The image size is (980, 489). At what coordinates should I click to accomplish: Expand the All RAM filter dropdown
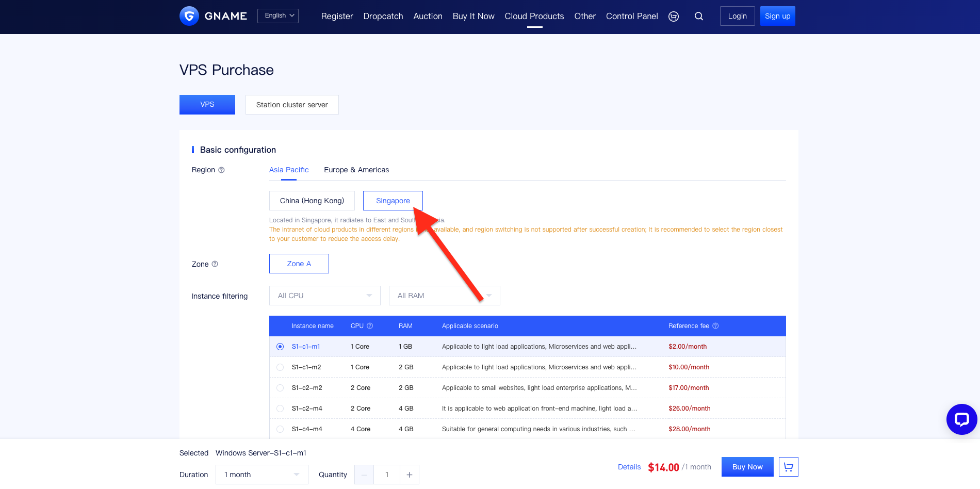click(445, 296)
